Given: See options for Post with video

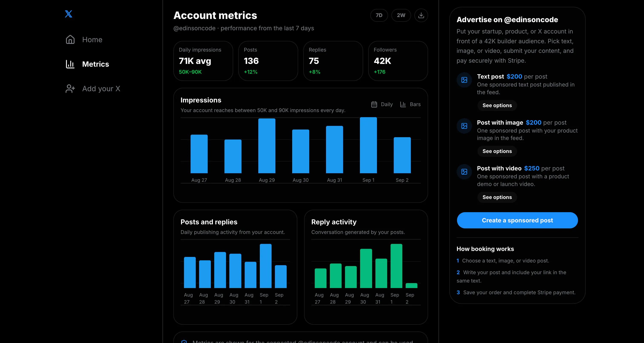Looking at the screenshot, I should pos(497,197).
